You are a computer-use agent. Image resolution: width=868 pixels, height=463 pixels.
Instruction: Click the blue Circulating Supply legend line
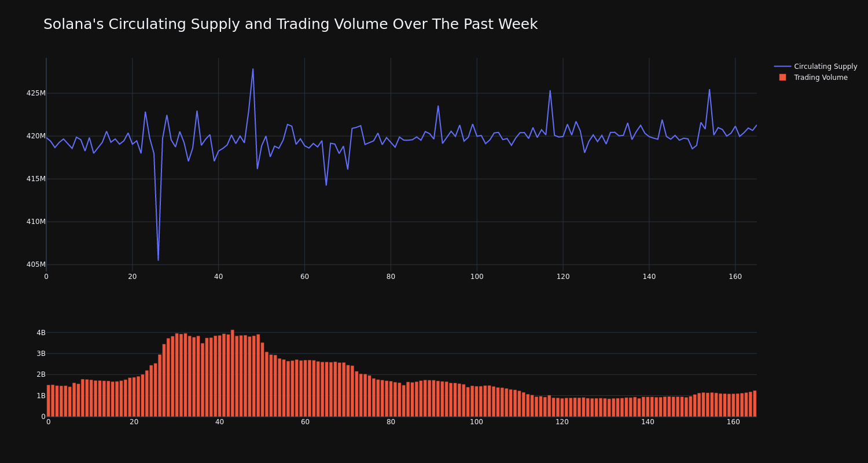(x=782, y=67)
